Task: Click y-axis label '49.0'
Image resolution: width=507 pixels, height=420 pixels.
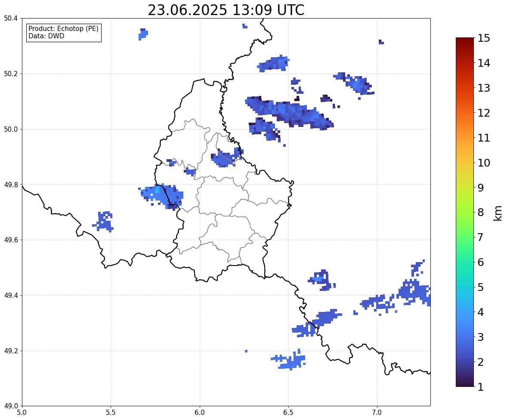Action: pyautogui.click(x=11, y=406)
